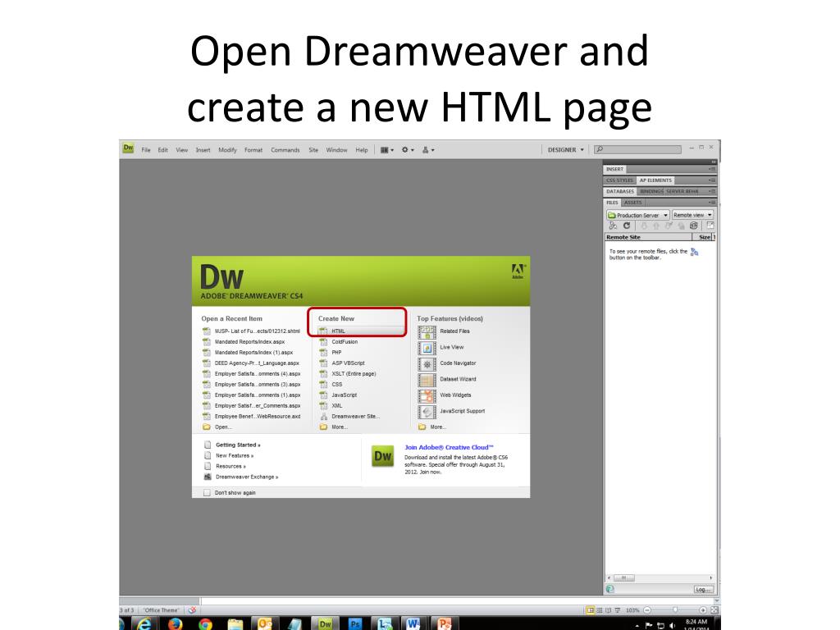Screen dimensions: 840x630
Task: Open the Window menu
Action: 336,150
